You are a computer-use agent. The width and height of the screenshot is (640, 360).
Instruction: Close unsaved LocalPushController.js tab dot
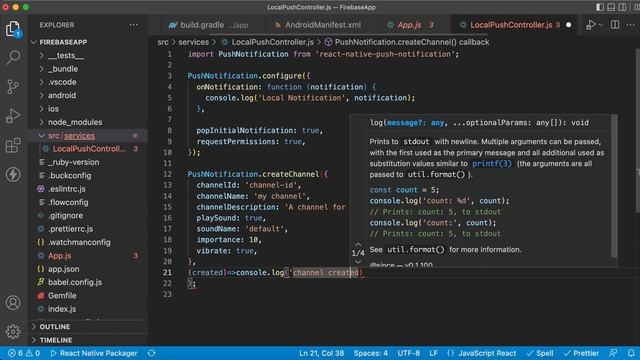(x=569, y=25)
